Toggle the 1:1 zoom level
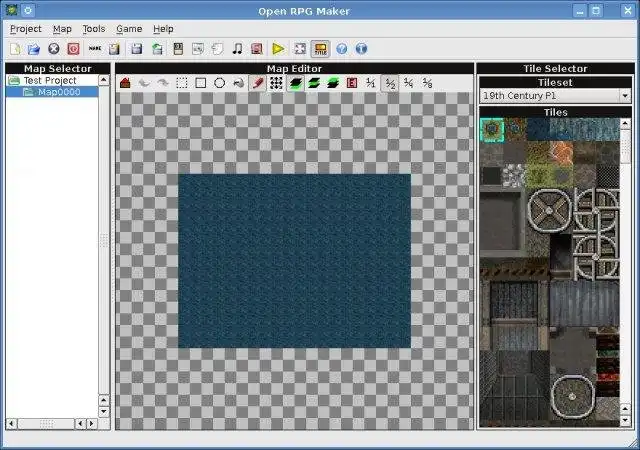 coord(370,83)
